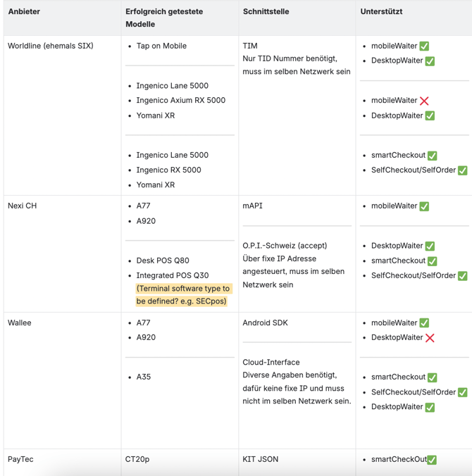This screenshot has height=476, width=472.
Task: Select the Anbieter column header
Action: 24,11
